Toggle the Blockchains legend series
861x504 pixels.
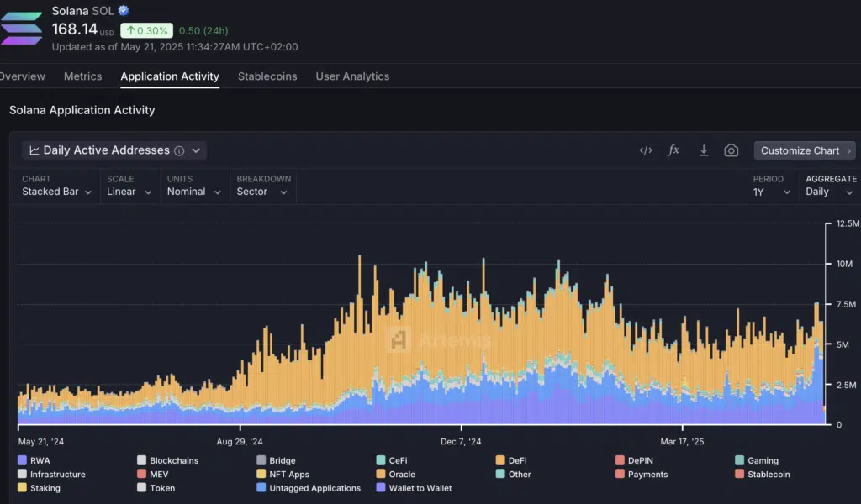[x=168, y=460]
